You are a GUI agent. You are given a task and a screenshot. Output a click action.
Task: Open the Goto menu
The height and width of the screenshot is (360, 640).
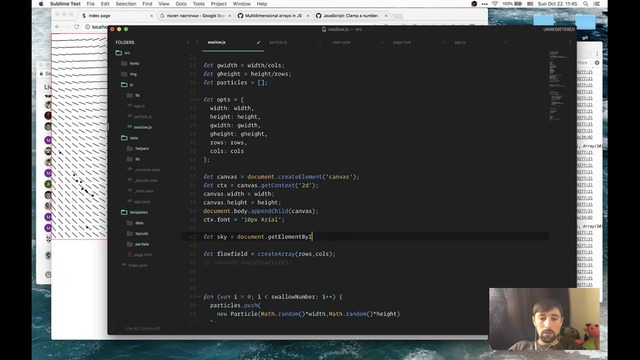[181, 4]
